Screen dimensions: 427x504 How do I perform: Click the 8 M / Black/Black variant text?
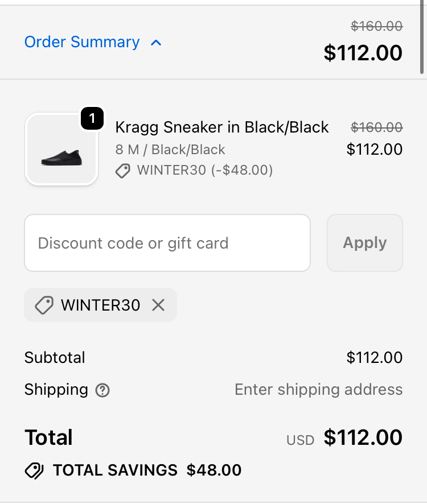click(x=170, y=150)
